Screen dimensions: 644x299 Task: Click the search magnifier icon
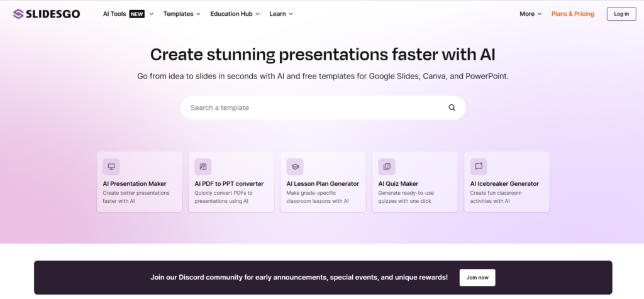[452, 108]
